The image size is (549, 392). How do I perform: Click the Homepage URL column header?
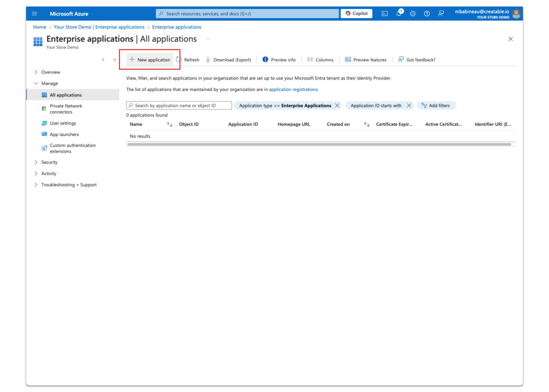[294, 125]
